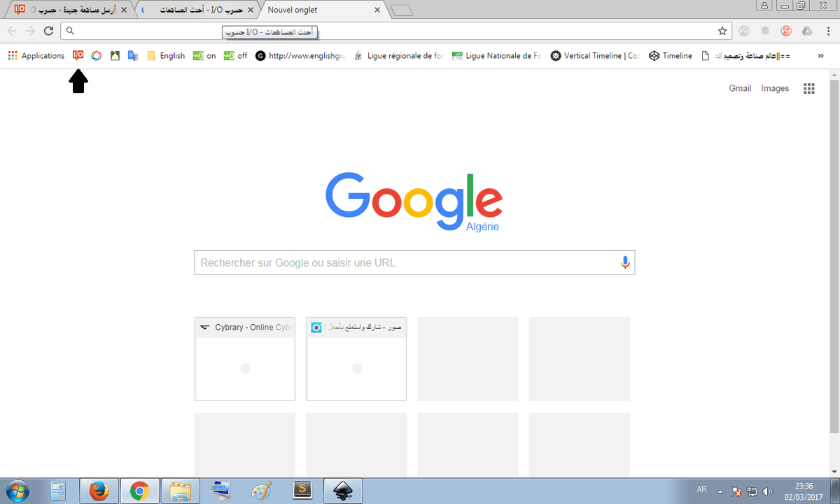The image size is (840, 504).
Task: Click the reload page button
Action: pos(48,31)
